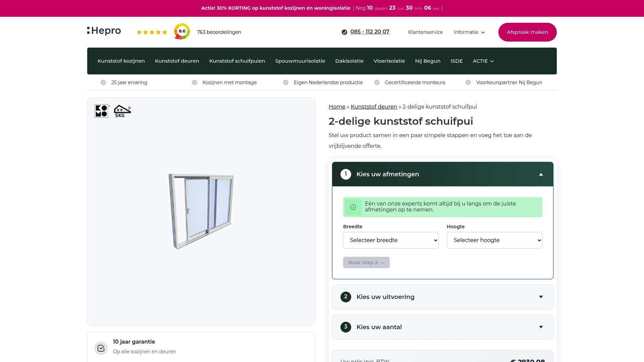Open the ACTIE dropdown menu

(x=483, y=61)
